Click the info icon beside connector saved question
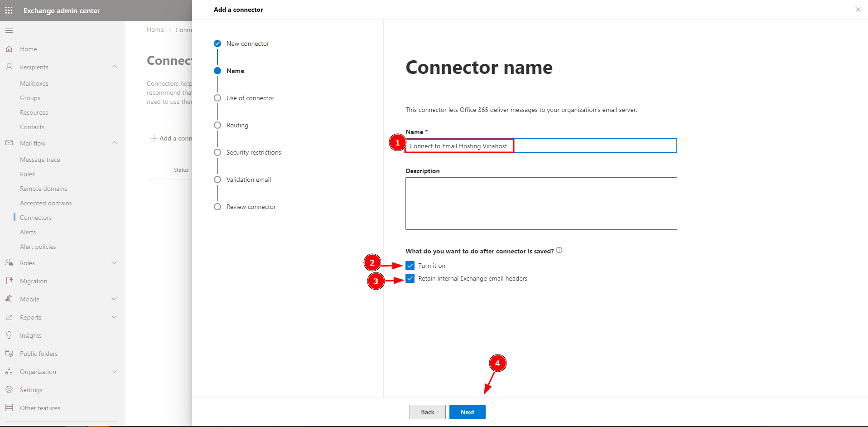Image resolution: width=868 pixels, height=427 pixels. click(x=559, y=250)
